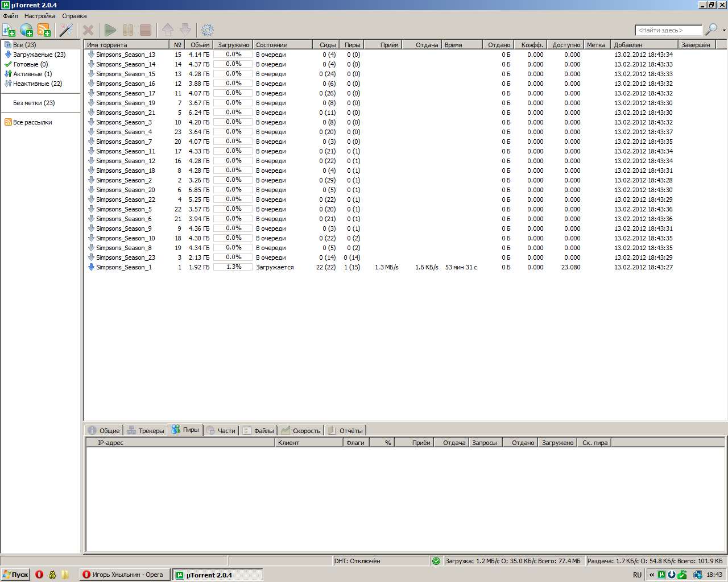Open the Настройка menu

(40, 16)
